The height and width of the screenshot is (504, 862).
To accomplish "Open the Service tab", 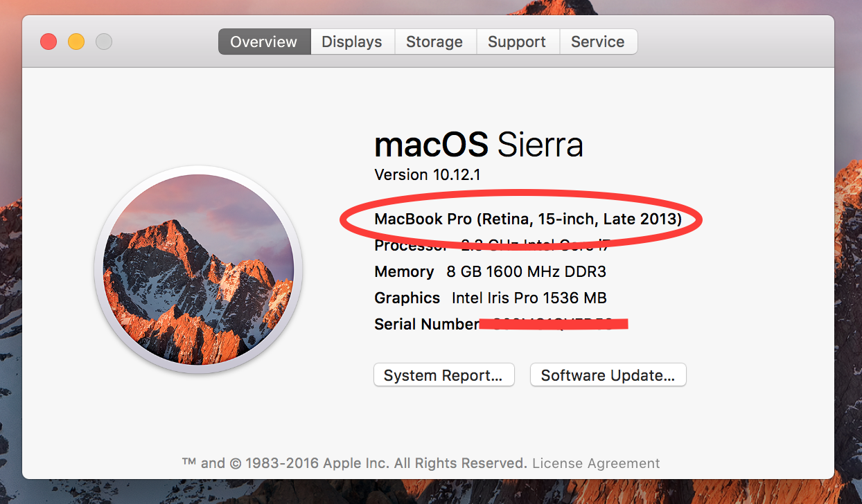I will 598,42.
